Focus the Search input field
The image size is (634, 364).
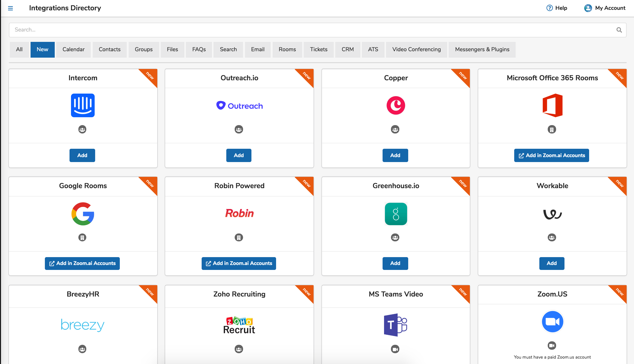(x=317, y=30)
